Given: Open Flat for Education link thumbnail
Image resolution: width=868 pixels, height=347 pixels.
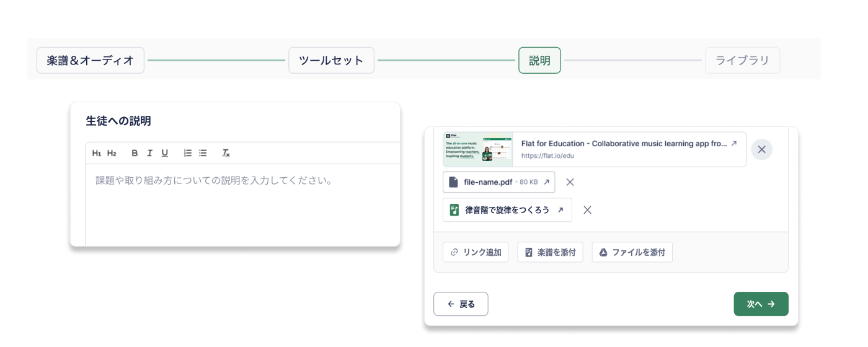Looking at the screenshot, I should pos(478,149).
